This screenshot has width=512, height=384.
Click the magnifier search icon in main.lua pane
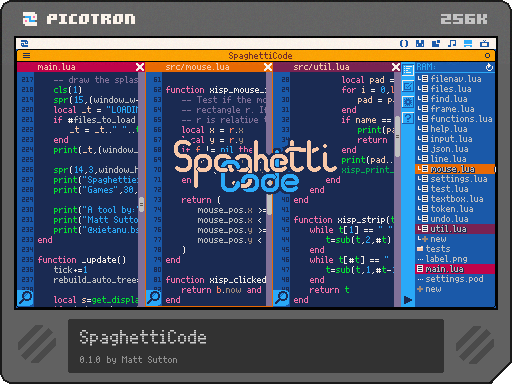[25, 297]
